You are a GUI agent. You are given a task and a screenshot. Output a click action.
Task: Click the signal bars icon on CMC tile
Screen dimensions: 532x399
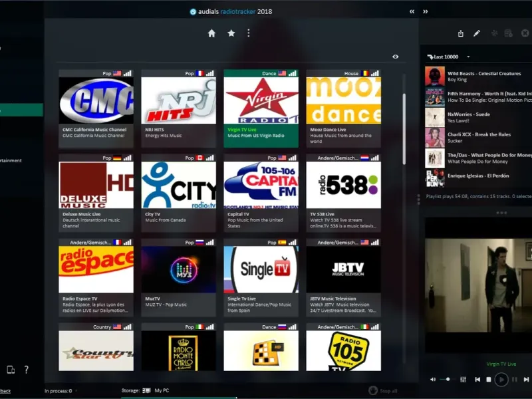(127, 73)
